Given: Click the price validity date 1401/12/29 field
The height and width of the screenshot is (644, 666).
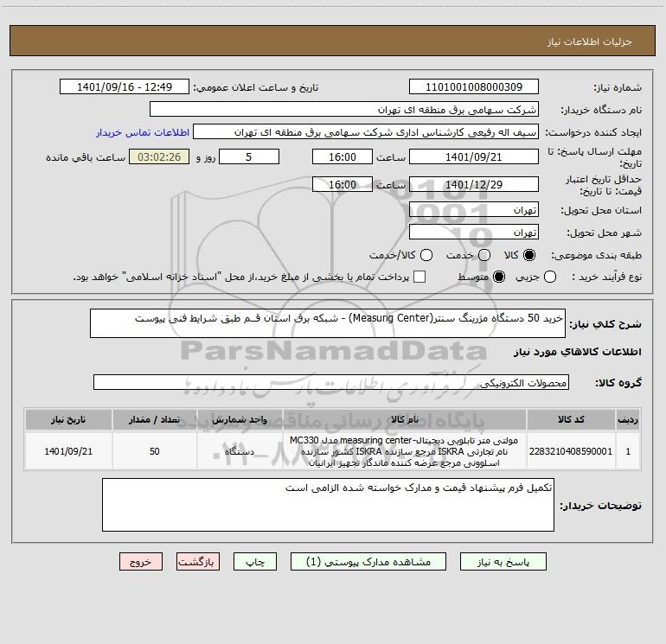Looking at the screenshot, I should pos(474,184).
